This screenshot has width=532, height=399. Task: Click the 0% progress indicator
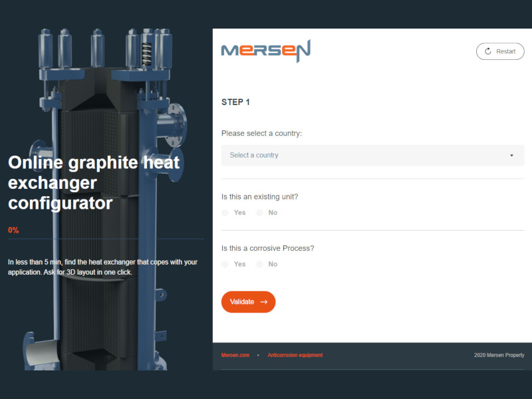coord(13,230)
